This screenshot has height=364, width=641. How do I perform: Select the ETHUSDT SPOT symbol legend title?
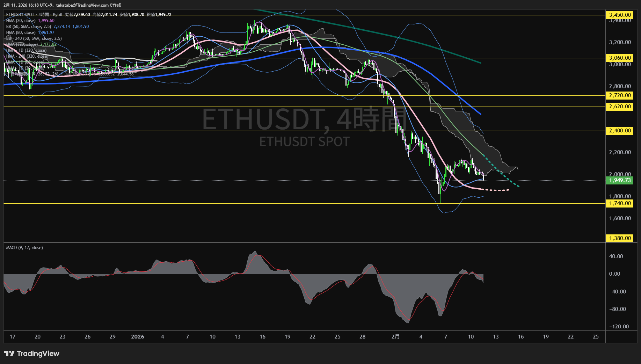point(20,15)
